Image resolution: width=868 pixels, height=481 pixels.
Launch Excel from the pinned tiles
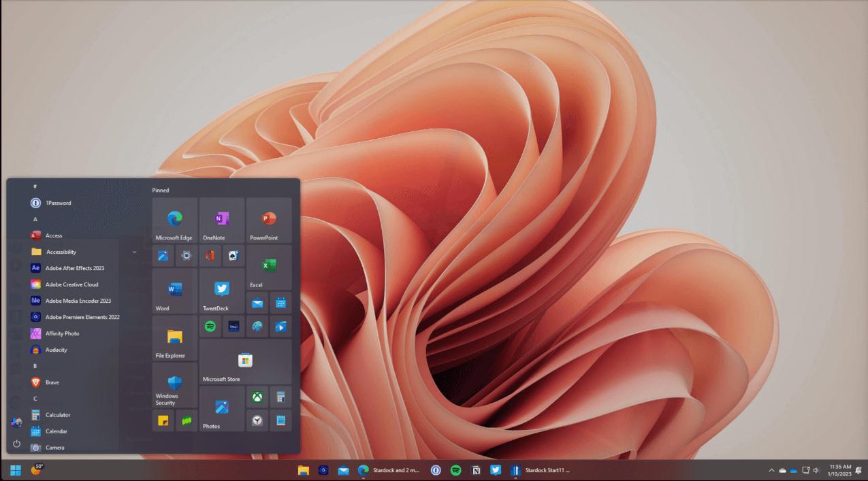point(269,267)
